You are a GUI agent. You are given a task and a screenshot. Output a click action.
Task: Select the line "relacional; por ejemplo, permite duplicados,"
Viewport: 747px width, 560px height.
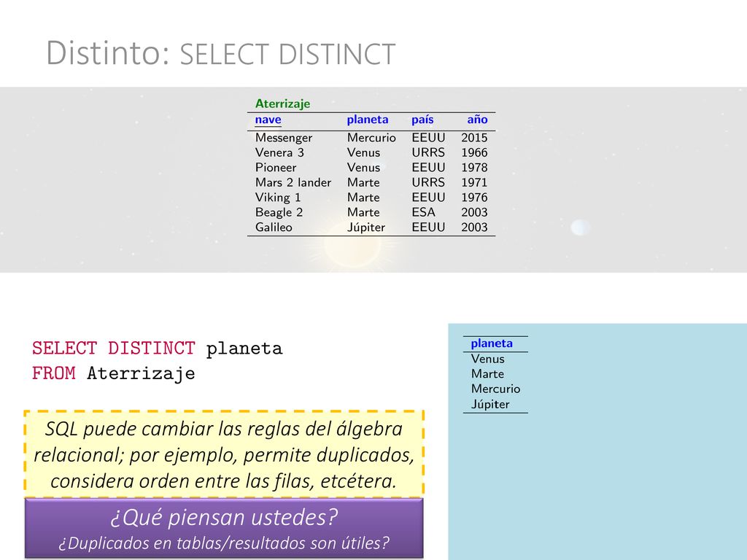224,455
